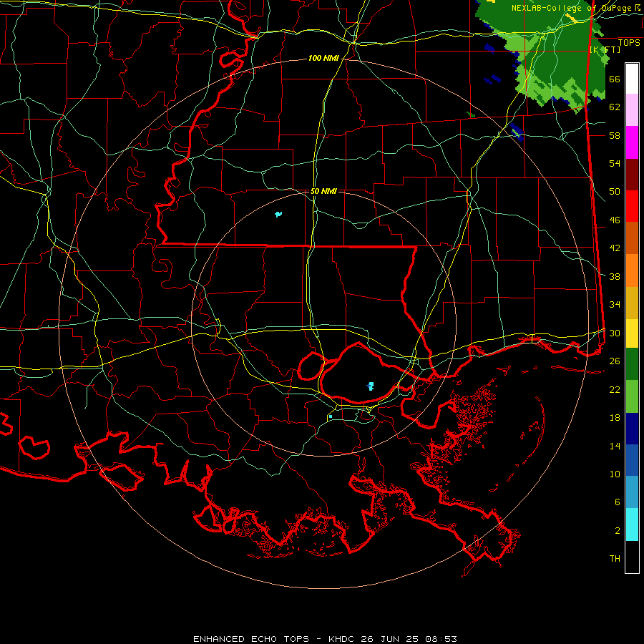Click the gold legend color band
This screenshot has height=644, width=644.
pos(632,303)
